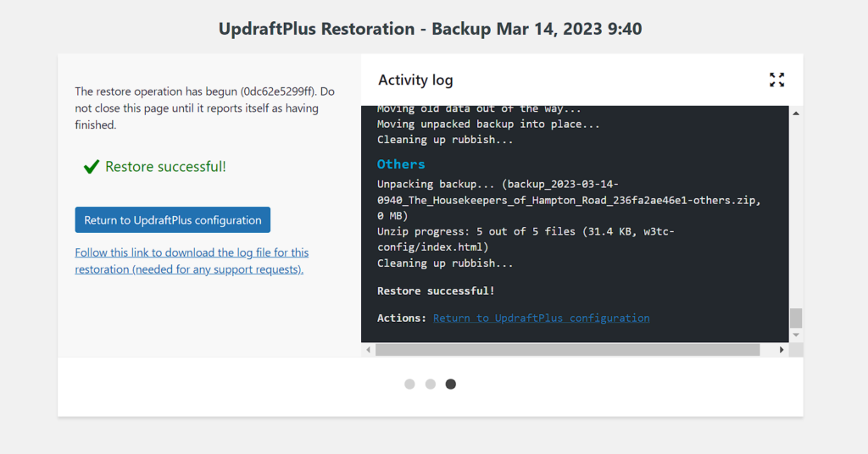Click the bold Restore successful! line in the log

[436, 291]
